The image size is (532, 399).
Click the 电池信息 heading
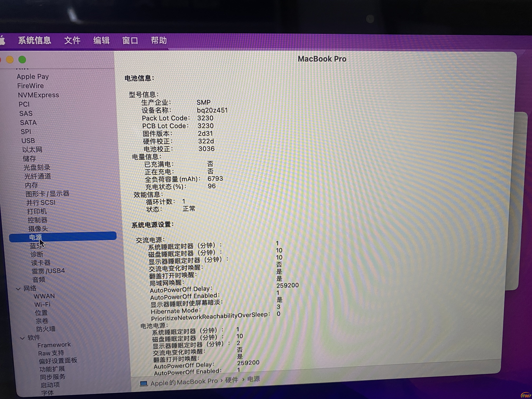pos(139,78)
